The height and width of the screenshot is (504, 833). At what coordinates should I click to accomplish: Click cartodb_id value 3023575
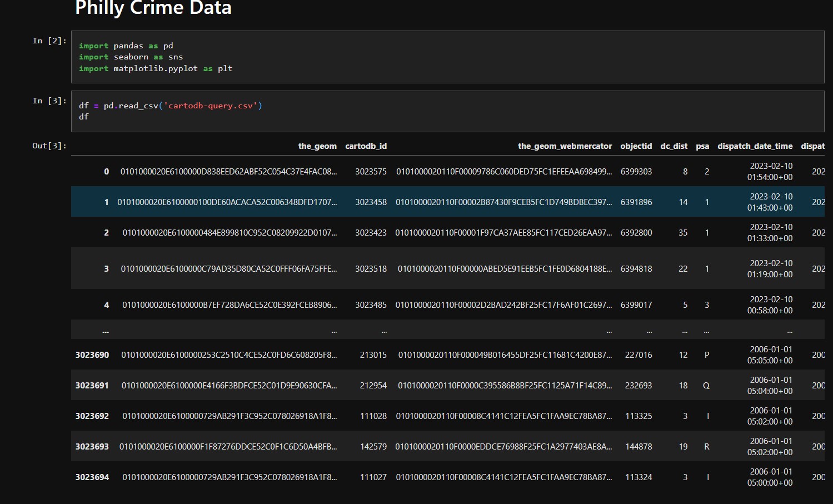point(371,172)
